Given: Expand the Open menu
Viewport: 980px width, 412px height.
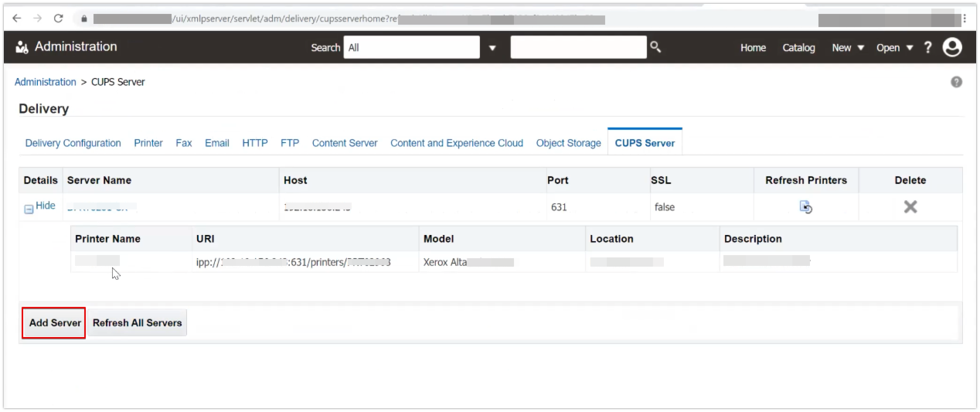Looking at the screenshot, I should point(895,48).
